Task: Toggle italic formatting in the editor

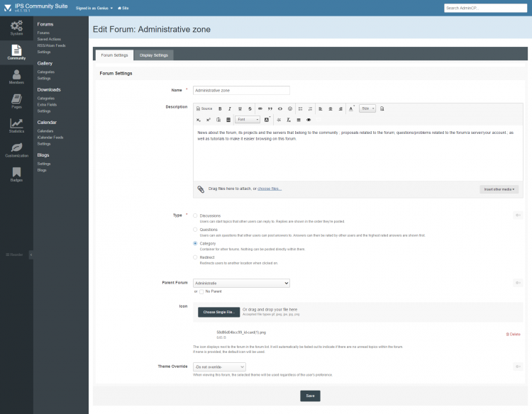Action: [230, 108]
